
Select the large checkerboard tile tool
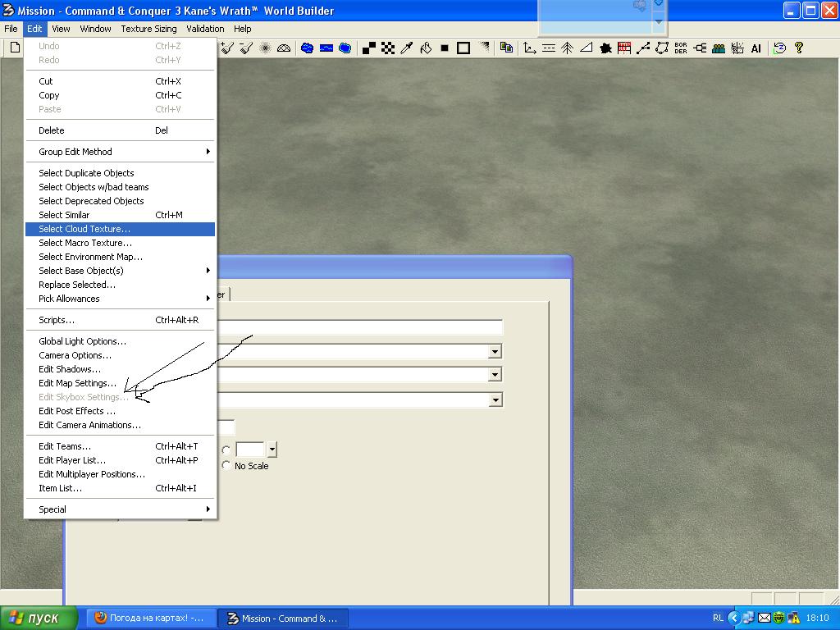pyautogui.click(x=388, y=48)
